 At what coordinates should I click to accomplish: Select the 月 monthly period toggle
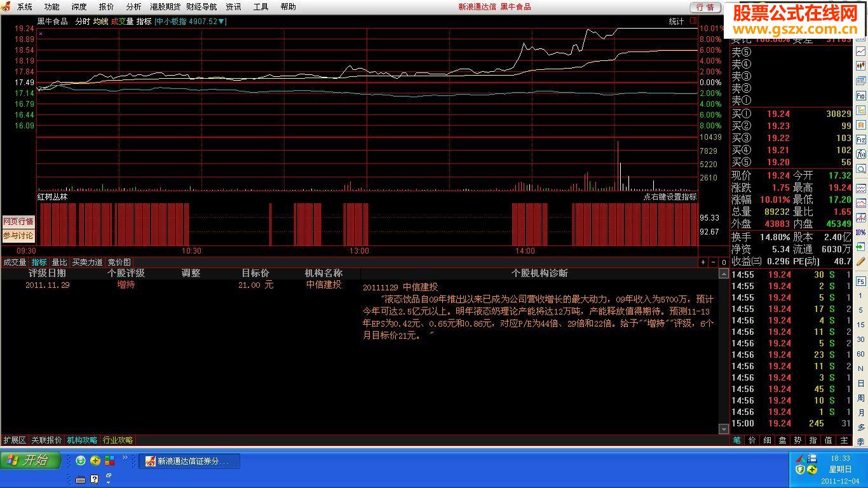coord(861,412)
